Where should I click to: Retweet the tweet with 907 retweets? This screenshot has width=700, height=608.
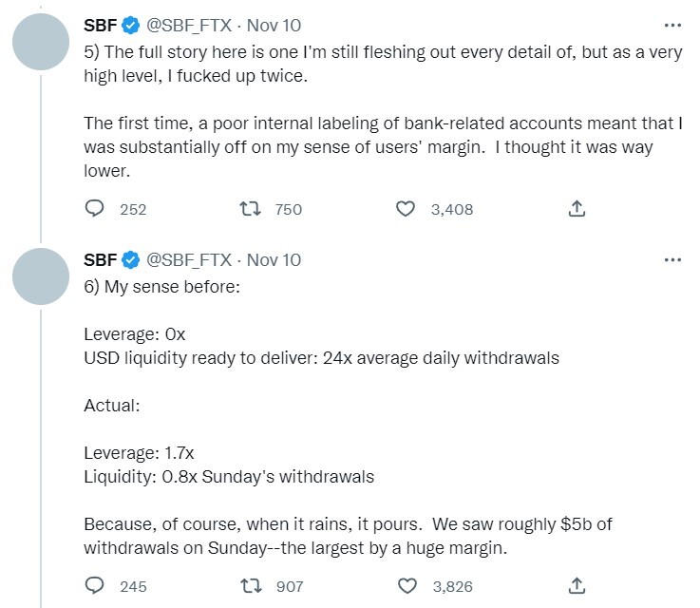(255, 586)
